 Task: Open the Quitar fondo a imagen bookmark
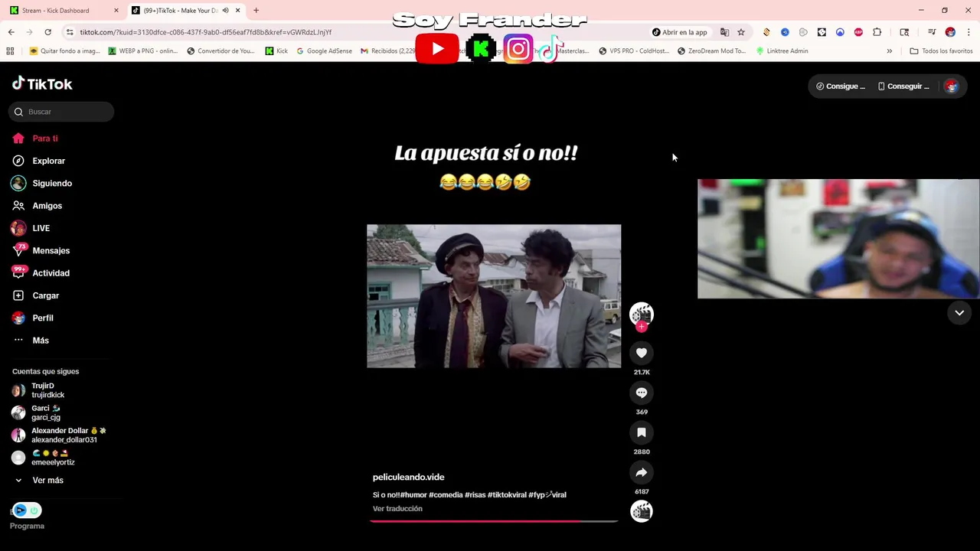pos(64,51)
